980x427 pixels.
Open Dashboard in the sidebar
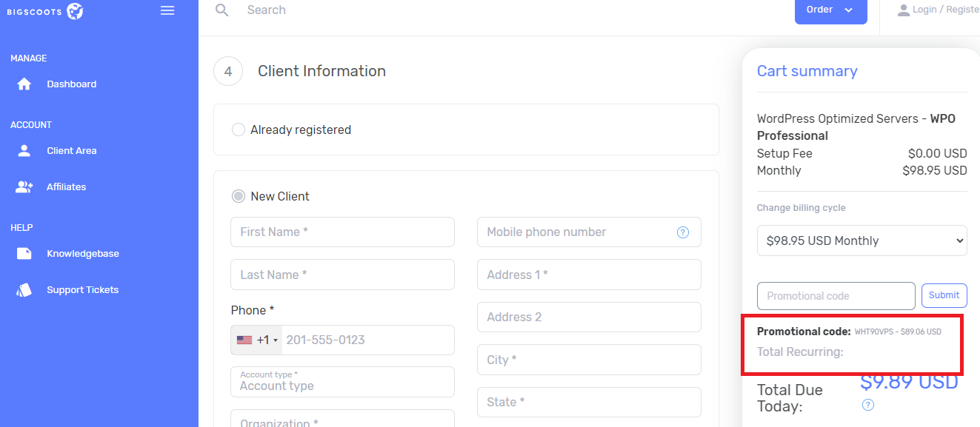[72, 84]
